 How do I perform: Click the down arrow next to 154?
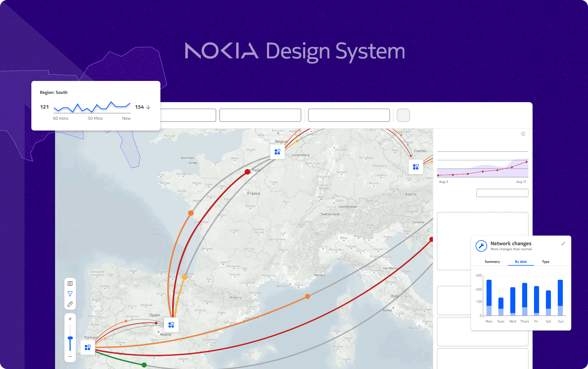(x=148, y=107)
